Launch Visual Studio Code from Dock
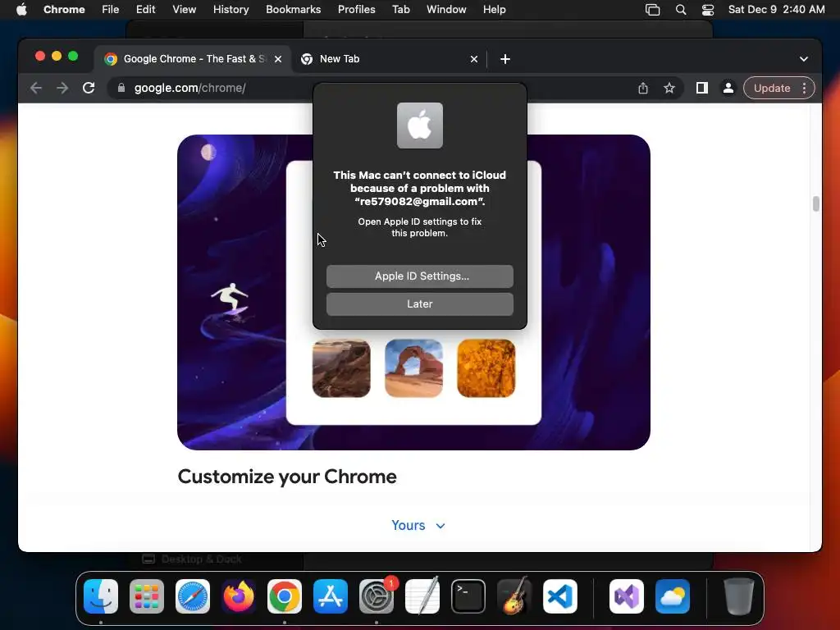840x630 pixels. [x=559, y=596]
